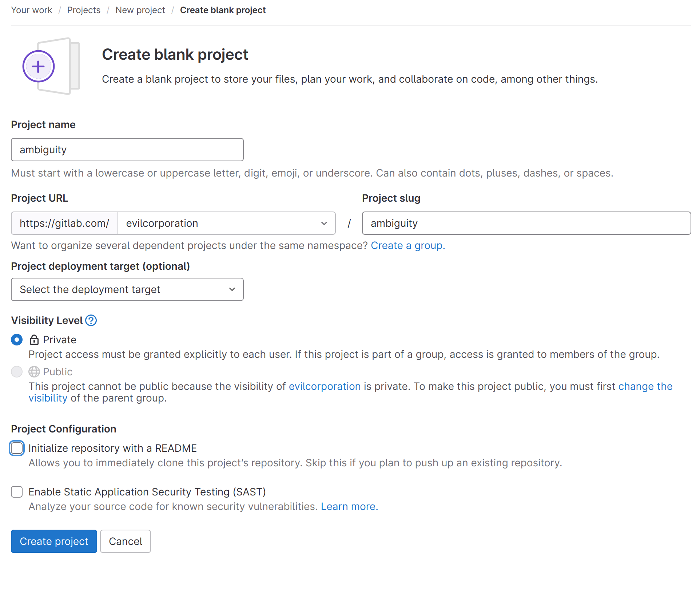Screen dimensions: 700x597
Task: Focus the Project name input field
Action: click(127, 150)
